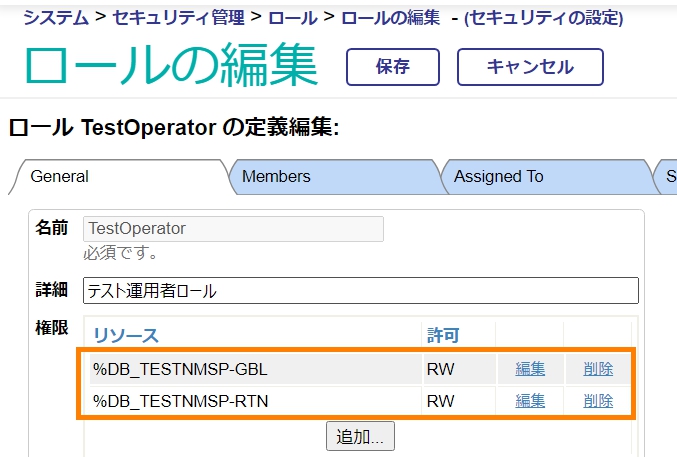Open the partially visible tab after Assigned To
The height and width of the screenshot is (457, 677).
tap(668, 177)
